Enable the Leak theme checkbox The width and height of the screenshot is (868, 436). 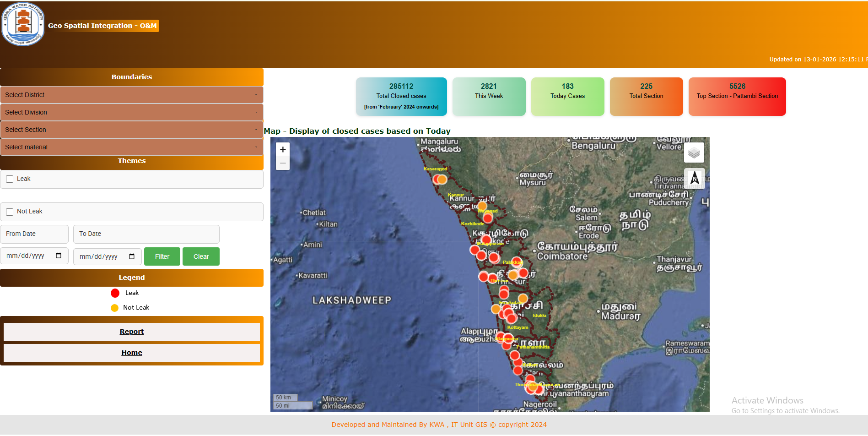(x=10, y=179)
